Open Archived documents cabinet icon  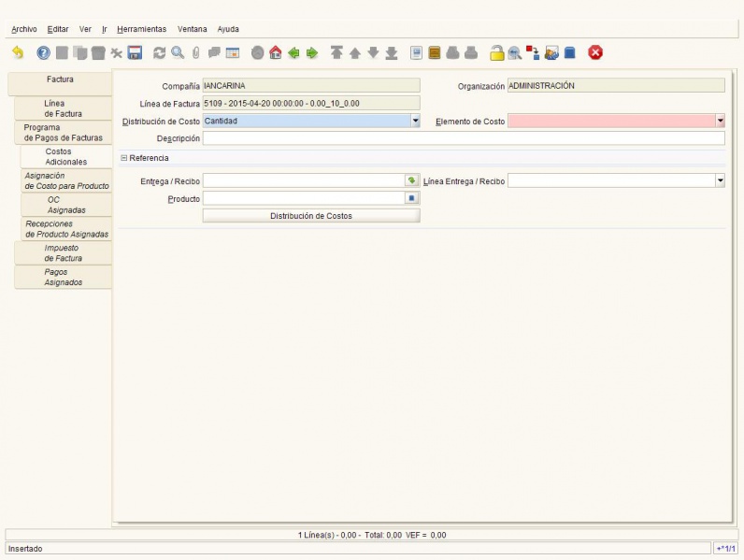pos(435,52)
